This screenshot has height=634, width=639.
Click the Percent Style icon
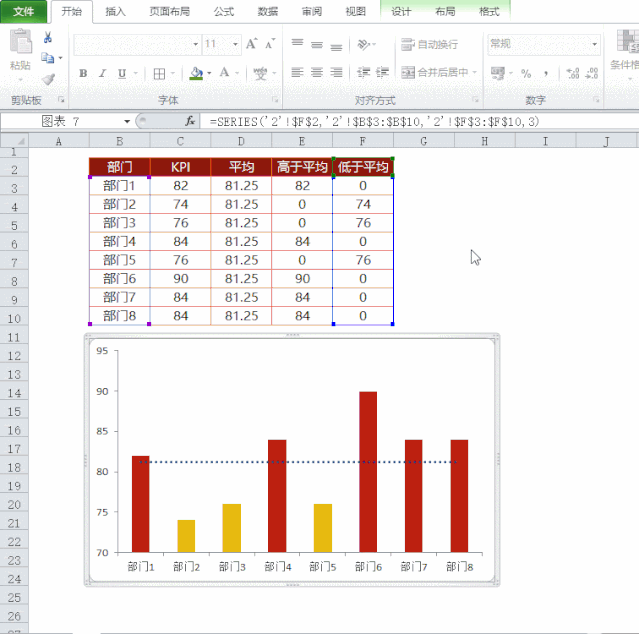[x=526, y=74]
